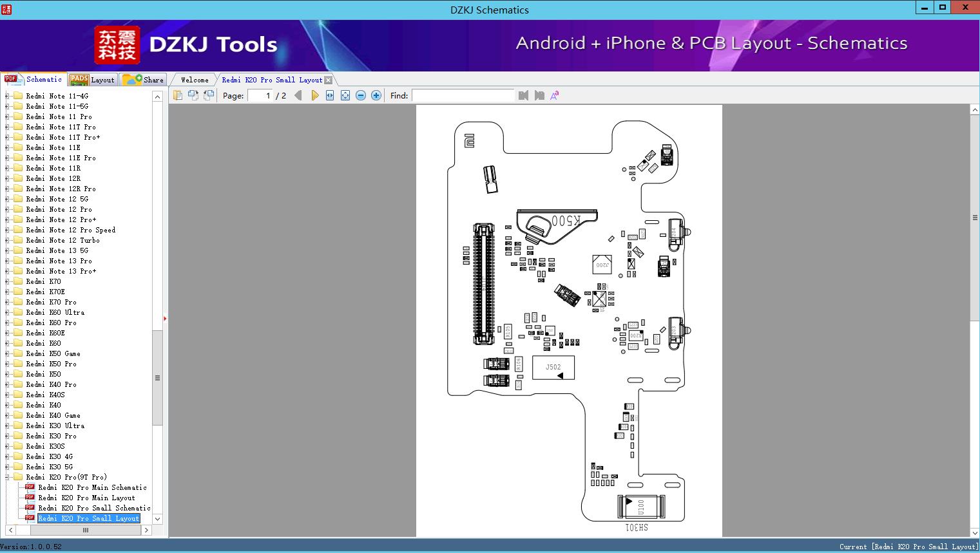Viewport: 980px width, 553px height.
Task: Select Redmi Note 11E Pro folder
Action: click(61, 158)
